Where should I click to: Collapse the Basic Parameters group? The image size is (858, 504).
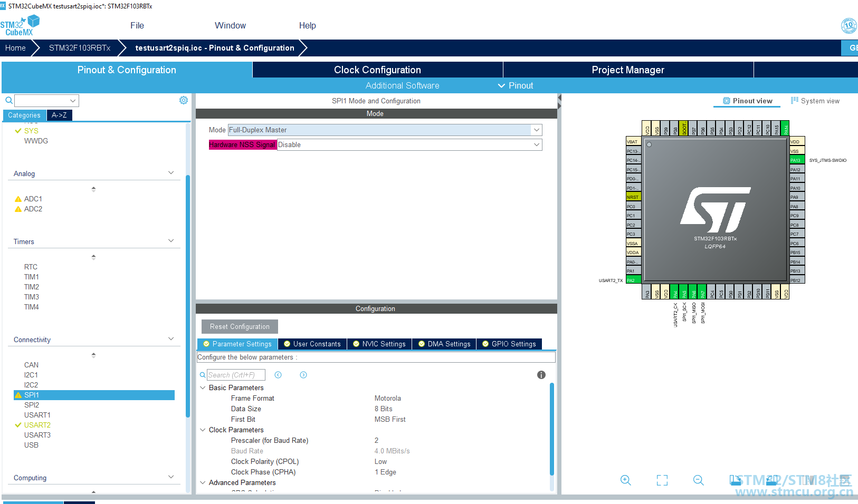(203, 387)
